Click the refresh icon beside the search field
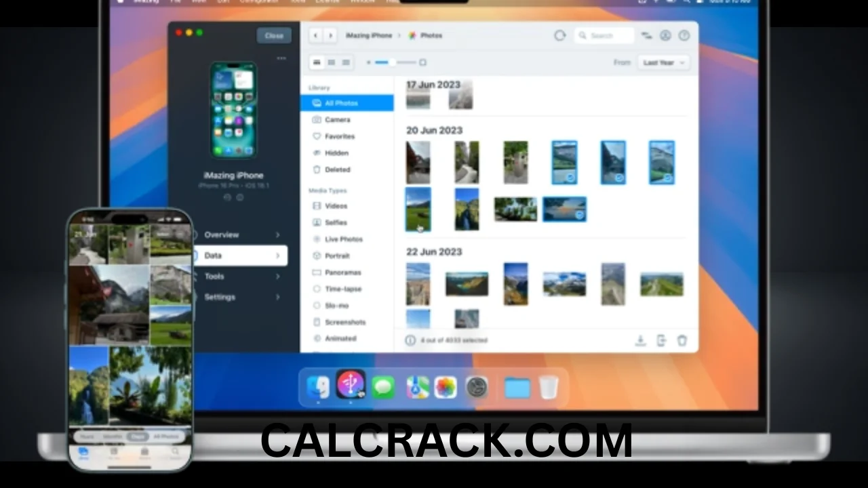This screenshot has width=868, height=488. click(x=559, y=35)
